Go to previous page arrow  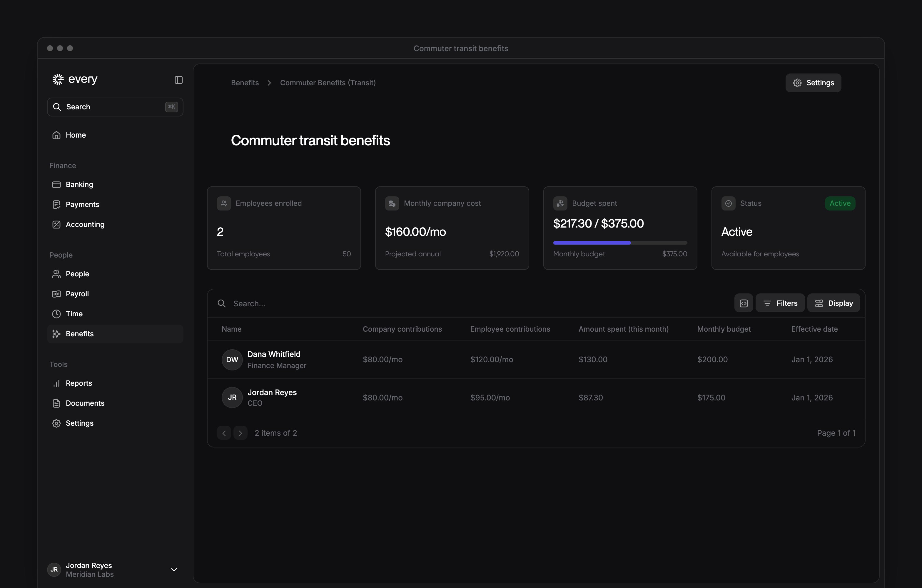(224, 433)
